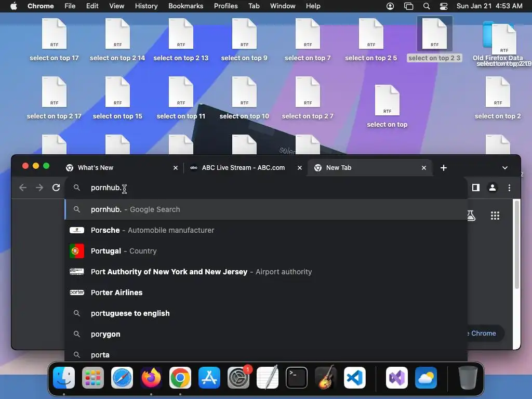Image resolution: width=532 pixels, height=399 pixels.
Task: Select Port Authority of New York suggestion
Action: (267, 272)
